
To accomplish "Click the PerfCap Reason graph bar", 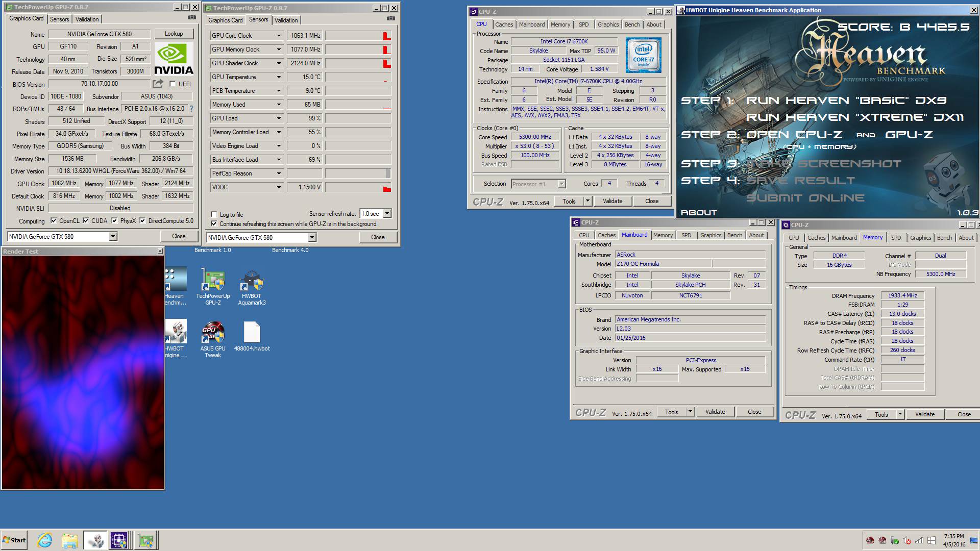I will tap(358, 173).
